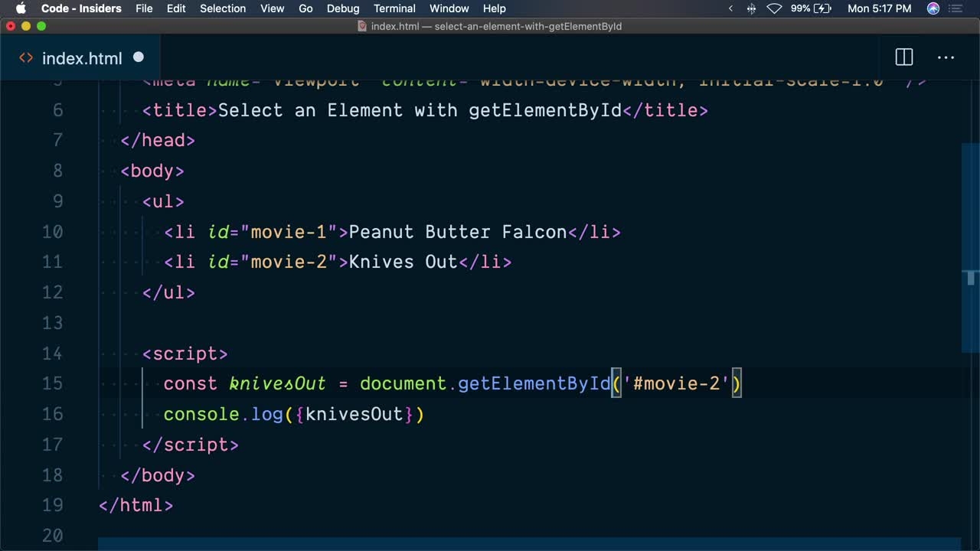This screenshot has height=551, width=980.
Task: Expand hidden menu bar items with the chevron
Action: point(730,8)
